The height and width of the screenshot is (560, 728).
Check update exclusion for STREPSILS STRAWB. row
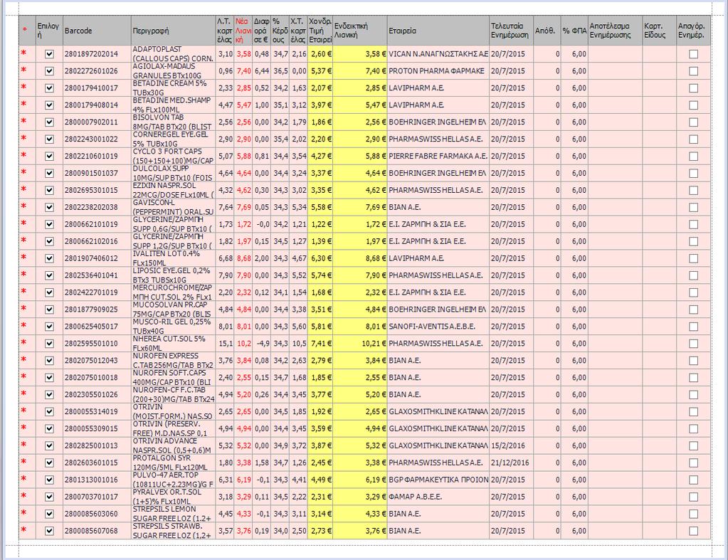click(694, 531)
